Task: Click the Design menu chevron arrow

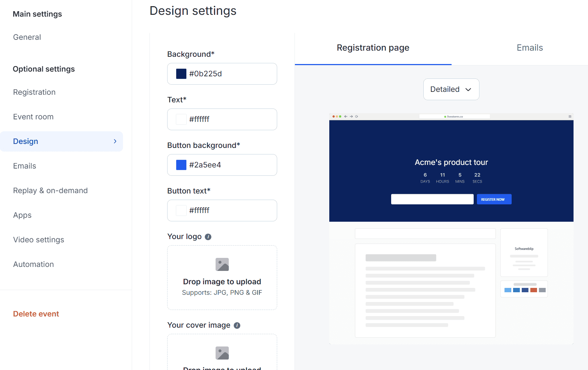Action: tap(115, 141)
